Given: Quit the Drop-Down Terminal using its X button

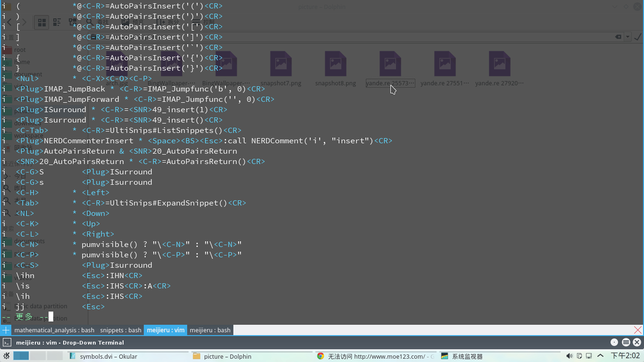Looking at the screenshot, I should 637,343.
